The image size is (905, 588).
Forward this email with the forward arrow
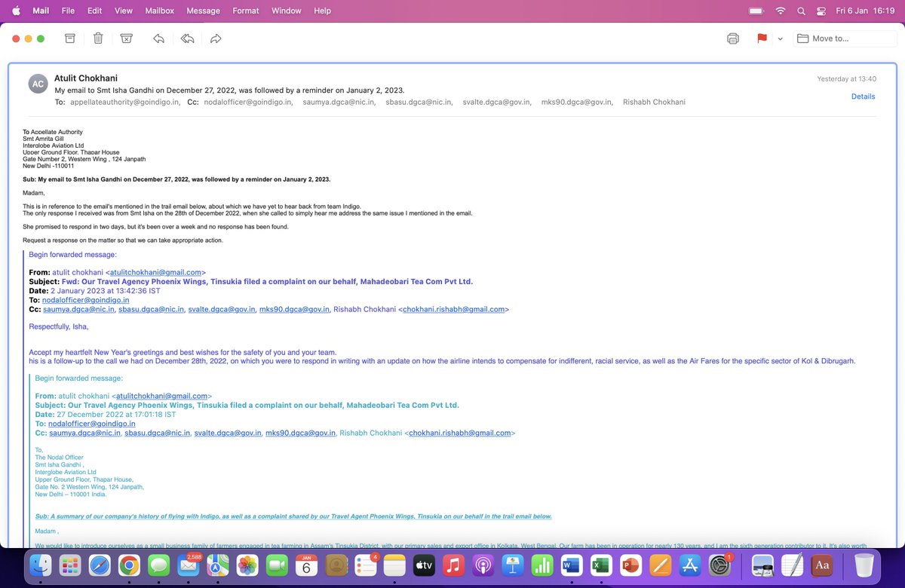pos(216,38)
